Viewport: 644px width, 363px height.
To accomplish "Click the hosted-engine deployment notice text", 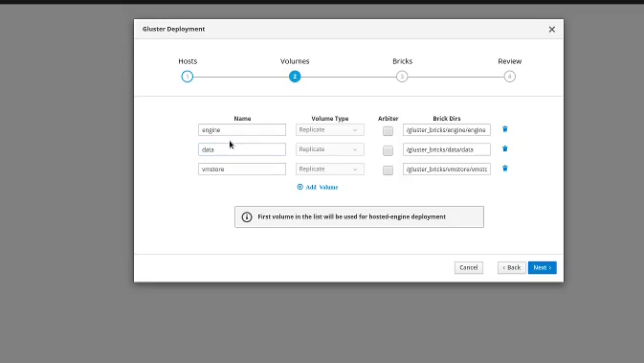I will point(351,216).
